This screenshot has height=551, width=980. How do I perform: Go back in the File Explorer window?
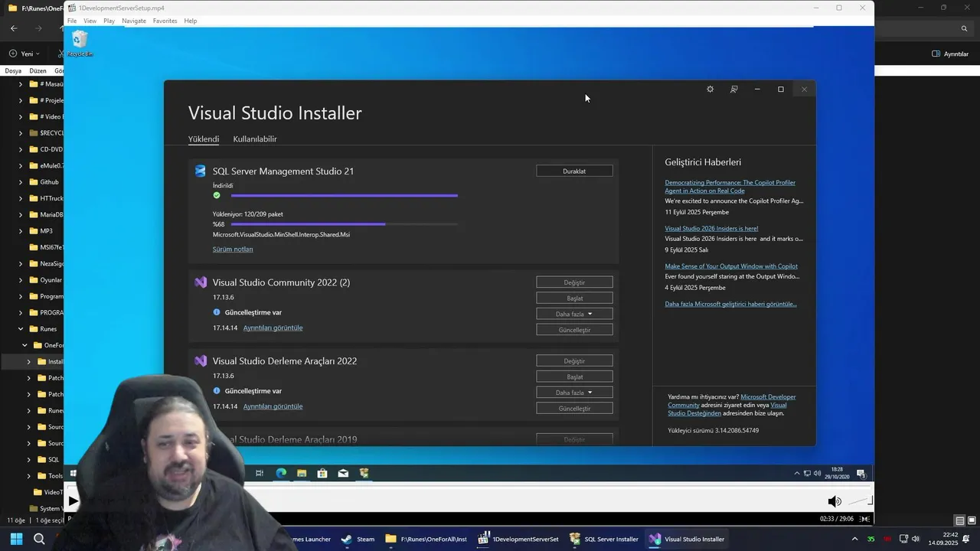14,28
